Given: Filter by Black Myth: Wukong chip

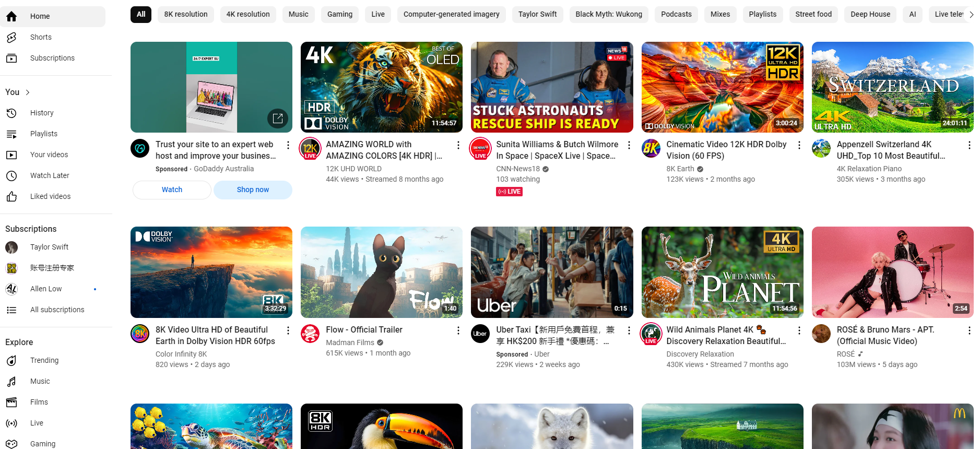Looking at the screenshot, I should pos(609,15).
